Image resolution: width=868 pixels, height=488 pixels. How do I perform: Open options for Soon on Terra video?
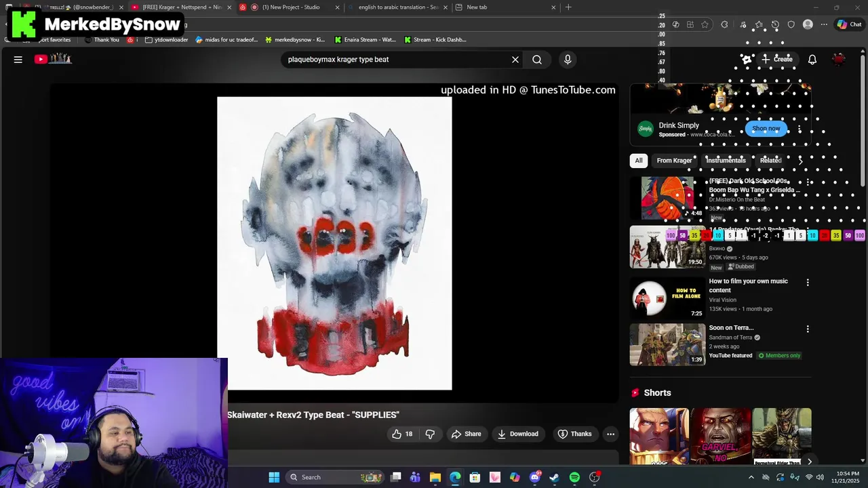pos(808,329)
